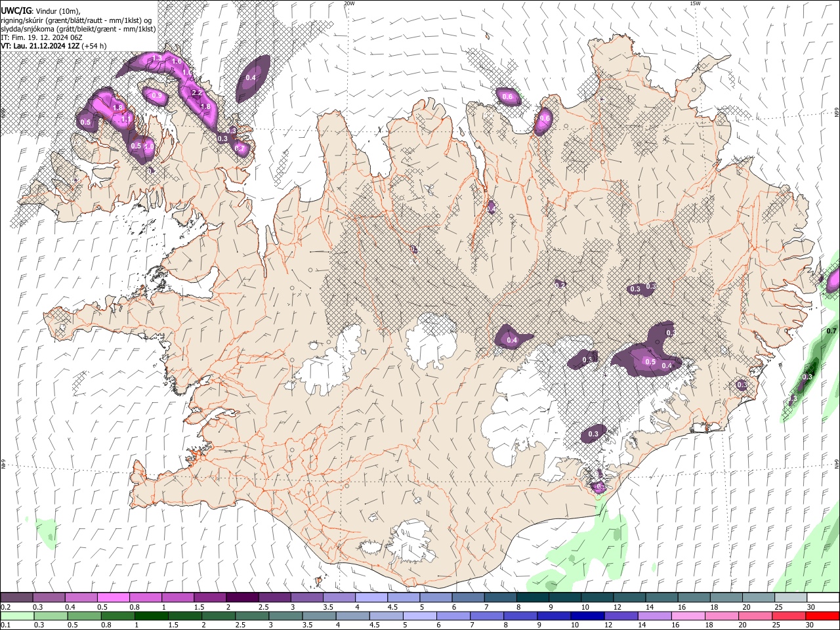Image resolution: width=840 pixels, height=630 pixels.
Task: Click the white swatch ending the upper legend
Action: [822, 597]
